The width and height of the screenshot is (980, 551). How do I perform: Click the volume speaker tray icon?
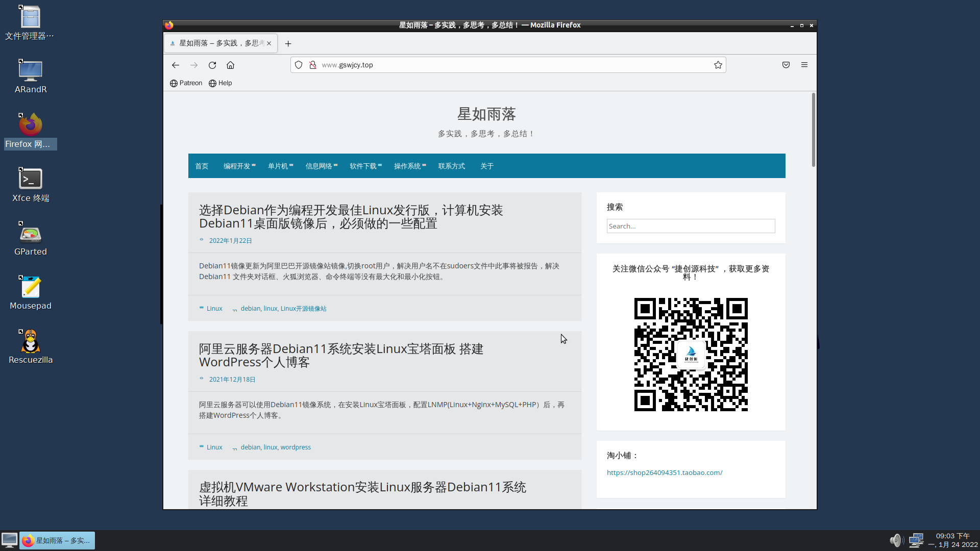click(897, 540)
